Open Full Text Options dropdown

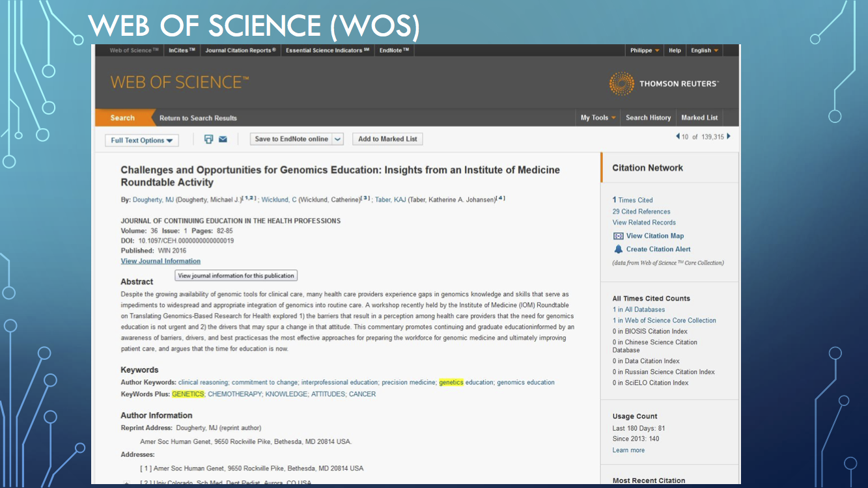(x=141, y=140)
